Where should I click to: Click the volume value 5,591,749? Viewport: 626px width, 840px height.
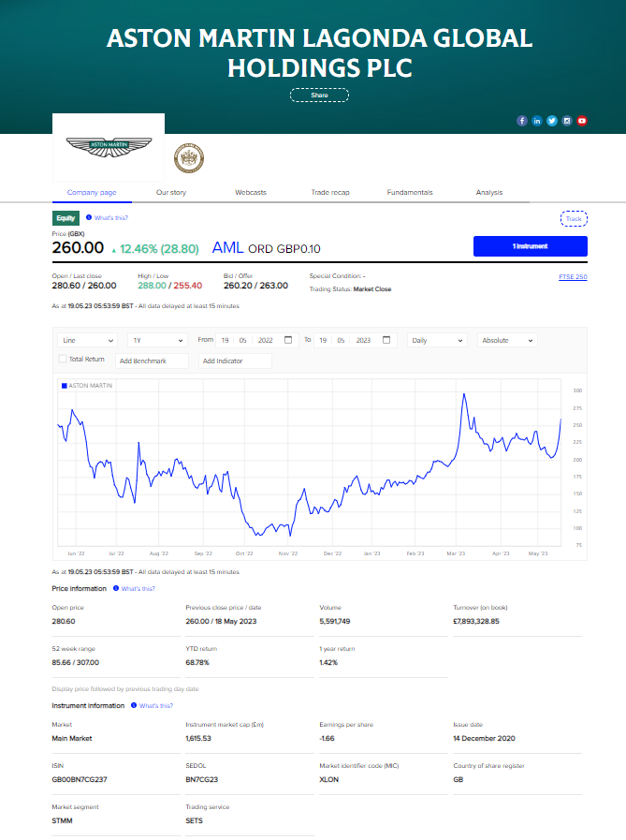[x=335, y=622]
